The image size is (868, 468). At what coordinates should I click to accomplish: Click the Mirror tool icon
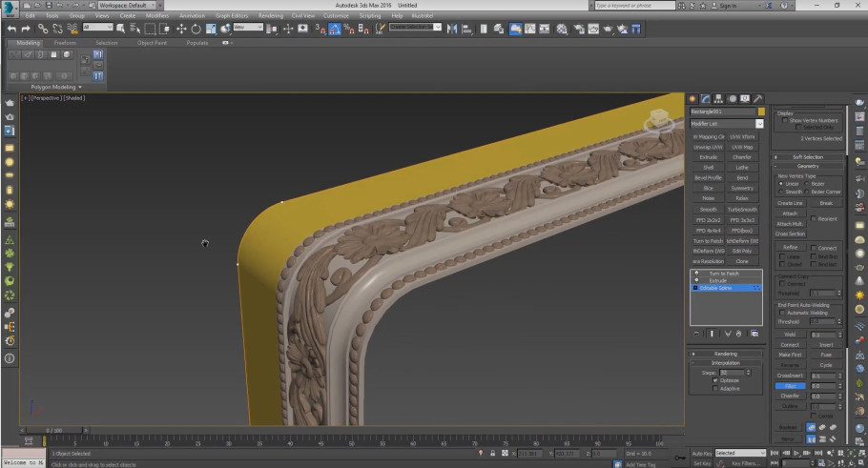coord(452,29)
